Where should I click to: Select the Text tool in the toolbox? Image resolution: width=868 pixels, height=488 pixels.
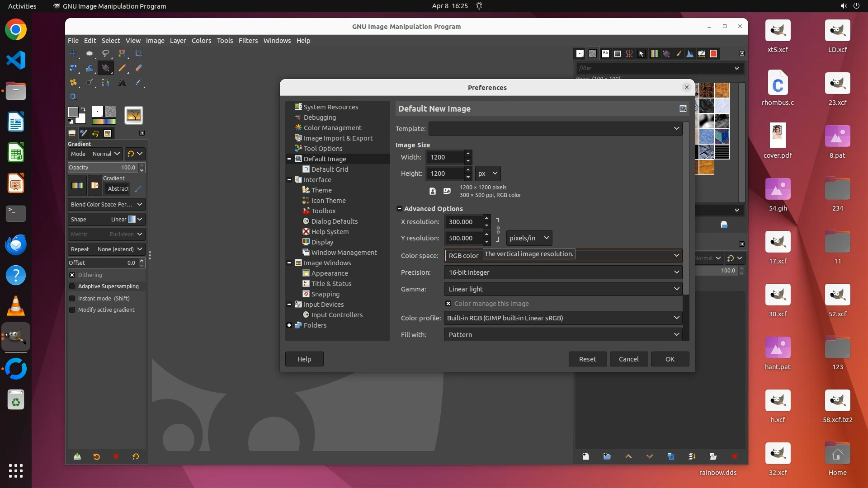point(122,83)
